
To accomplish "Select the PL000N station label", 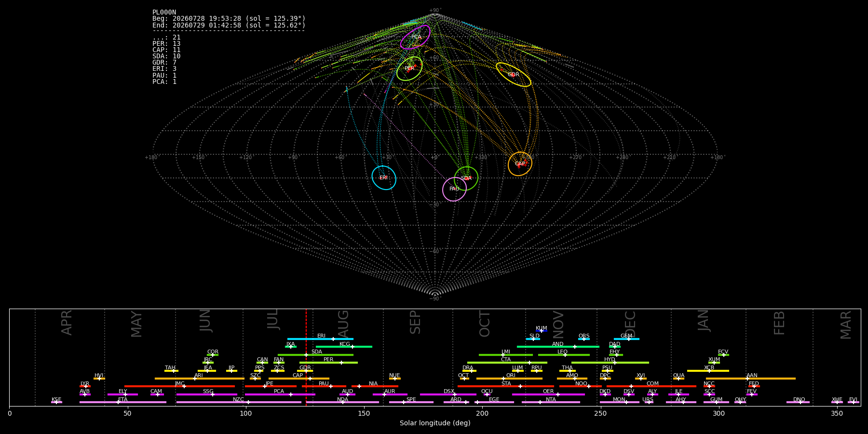I will click(164, 13).
